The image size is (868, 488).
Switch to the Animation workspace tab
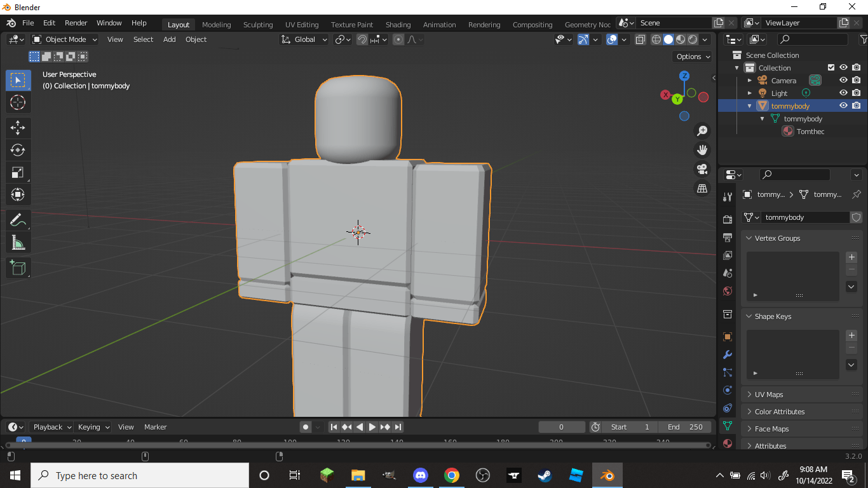pyautogui.click(x=439, y=25)
